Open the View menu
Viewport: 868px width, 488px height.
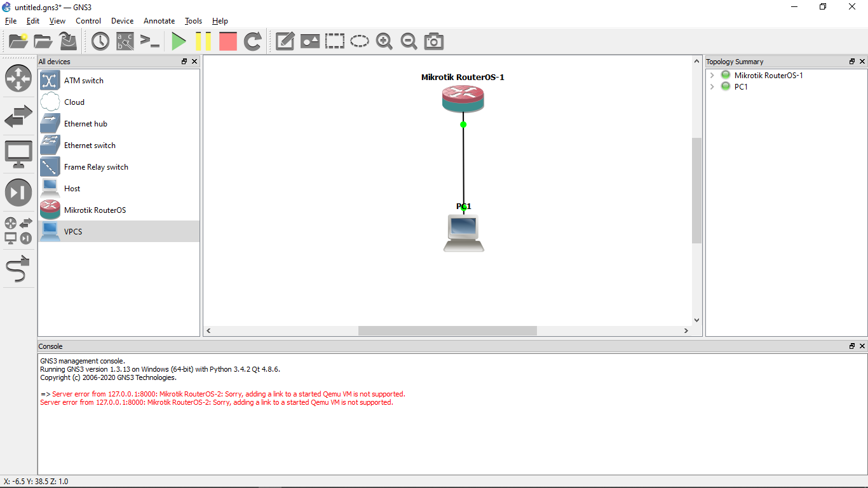pyautogui.click(x=57, y=21)
